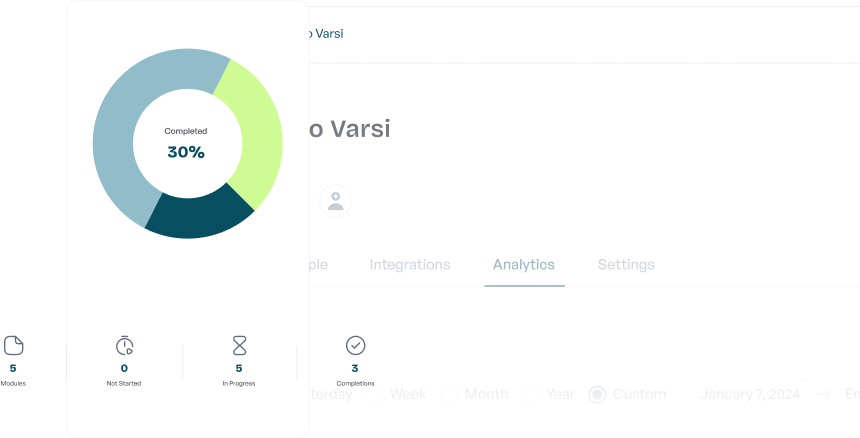
Task: Click the Not Started stopwatch icon
Action: [x=124, y=346]
